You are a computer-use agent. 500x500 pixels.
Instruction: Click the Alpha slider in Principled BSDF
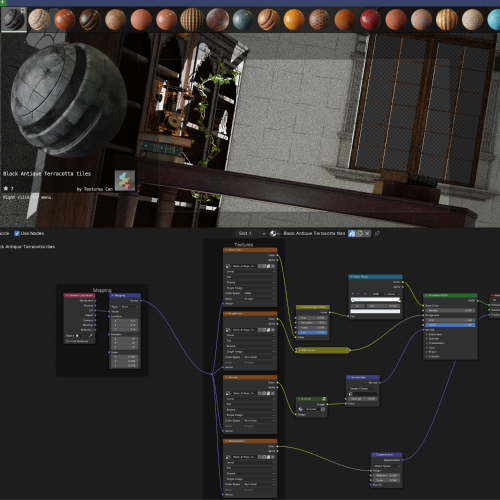(450, 325)
